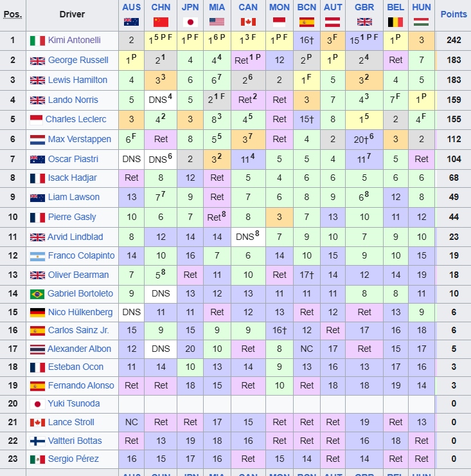Click Australian flag next to Oscar Piastri
471x476 pixels.
tap(38, 160)
